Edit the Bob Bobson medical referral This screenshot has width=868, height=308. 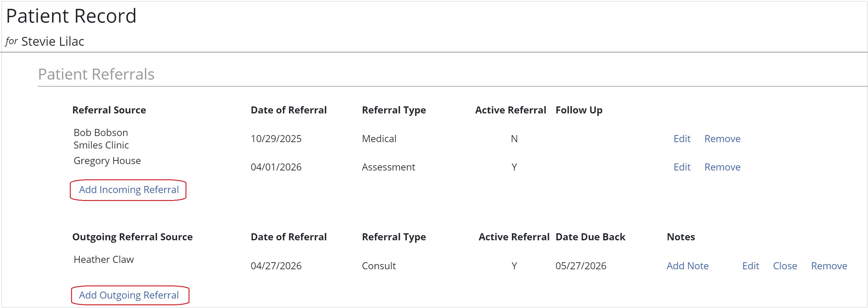pyautogui.click(x=682, y=139)
